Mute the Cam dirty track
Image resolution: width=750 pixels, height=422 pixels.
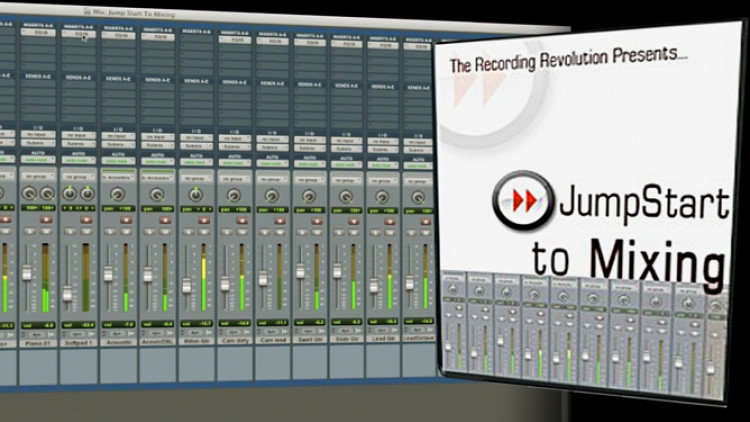pos(242,233)
